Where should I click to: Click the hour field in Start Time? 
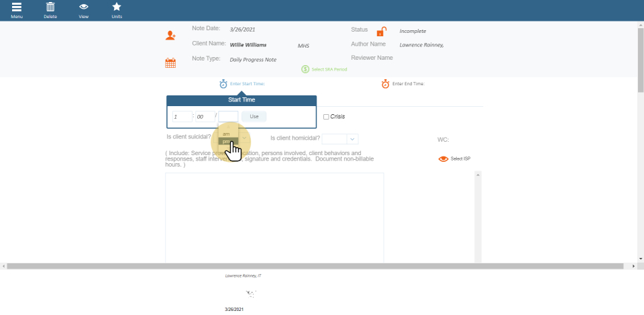tap(182, 117)
